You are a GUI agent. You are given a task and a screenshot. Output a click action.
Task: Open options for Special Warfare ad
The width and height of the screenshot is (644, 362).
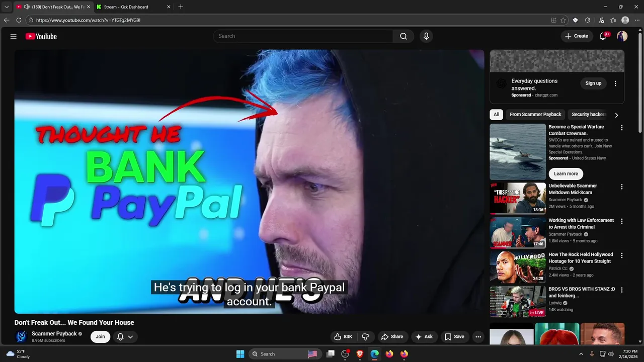622,128
